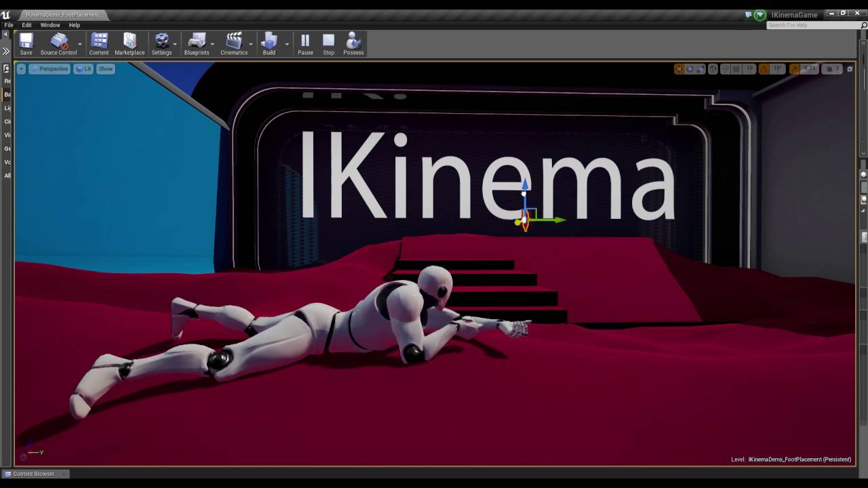Toggle rotation snapping in viewport toolbar
Viewport: 868px width, 488px height.
click(x=764, y=69)
